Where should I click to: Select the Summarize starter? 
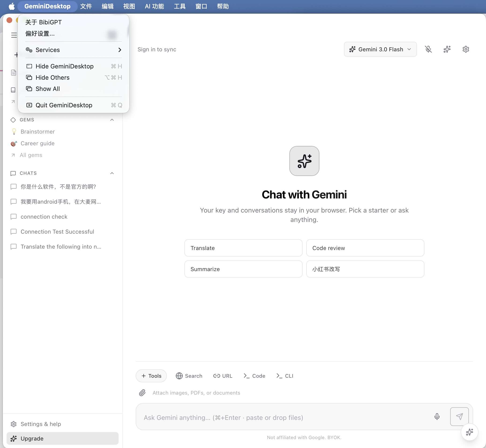243,269
